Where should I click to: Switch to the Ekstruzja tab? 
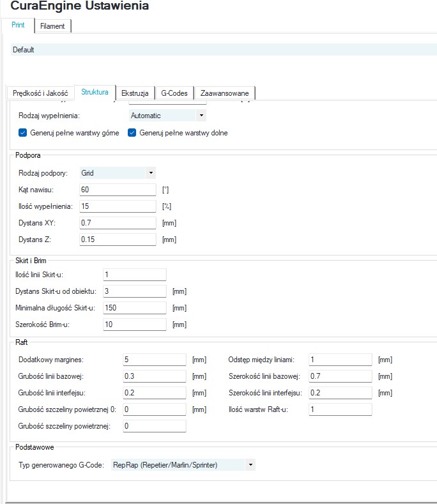pos(135,93)
